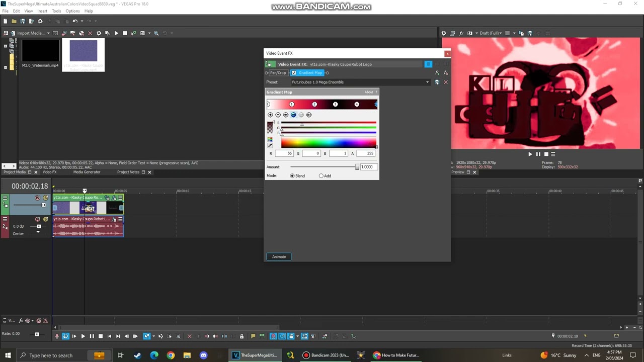Open the Google Chrome taskbar icon
This screenshot has width=644, height=362.
pos(171,355)
